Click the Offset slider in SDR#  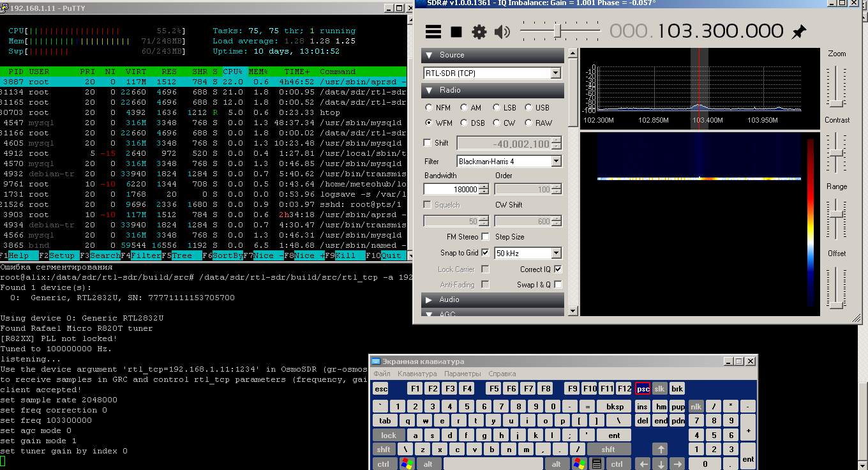[x=837, y=287]
